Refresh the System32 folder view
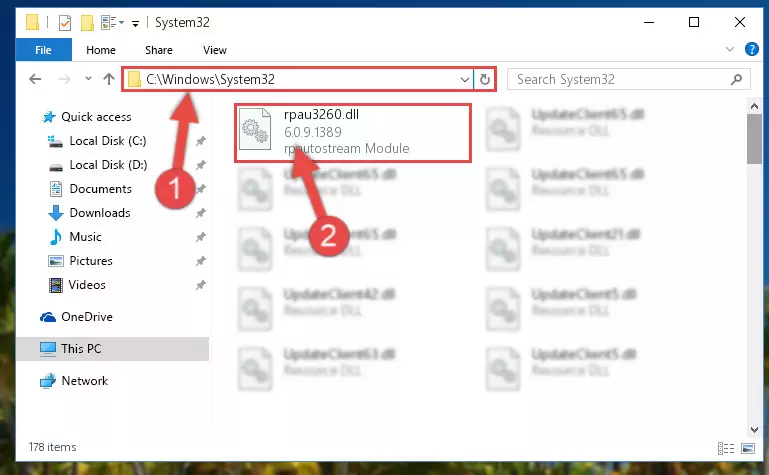769x475 pixels. tap(485, 79)
